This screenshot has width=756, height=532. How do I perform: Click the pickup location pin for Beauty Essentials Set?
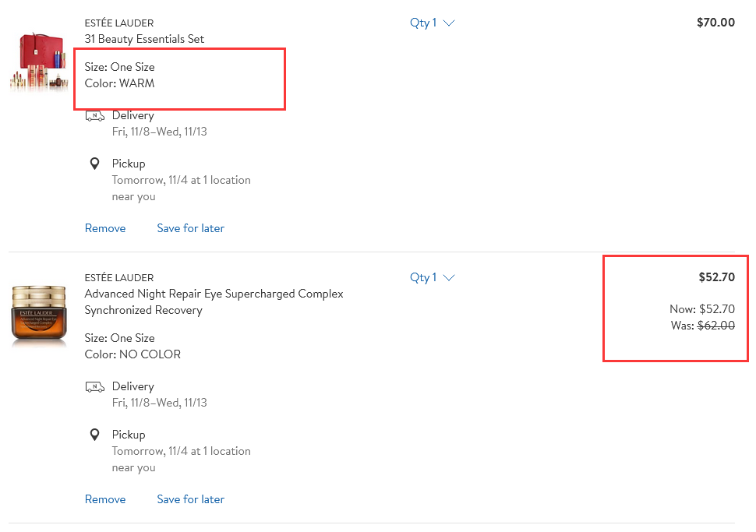pyautogui.click(x=95, y=164)
